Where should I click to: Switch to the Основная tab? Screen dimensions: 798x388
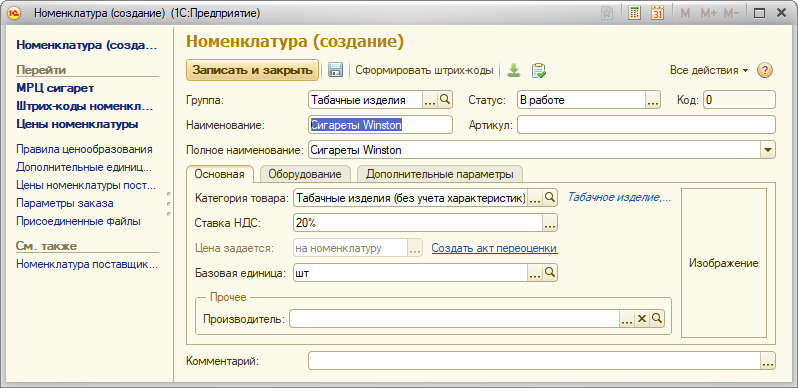pos(220,174)
